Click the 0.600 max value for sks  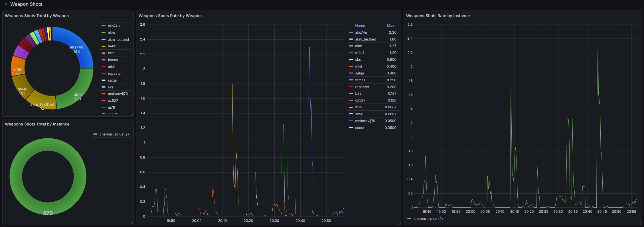click(x=392, y=60)
